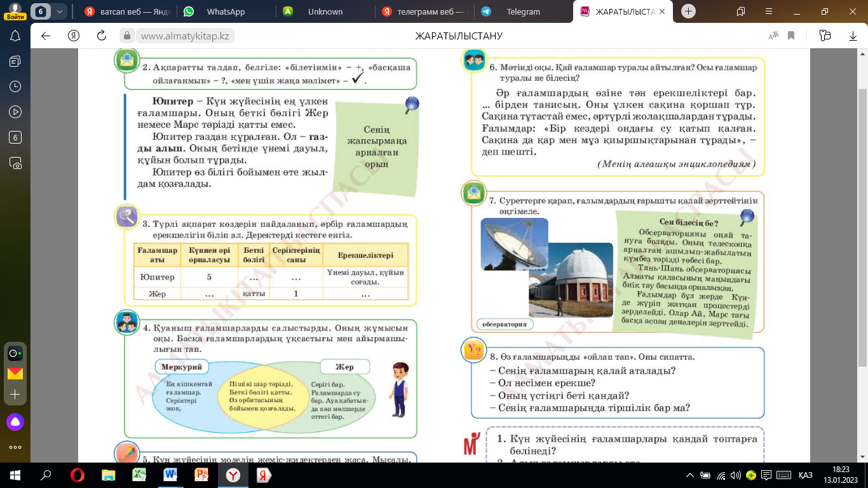Close the ЖАРАТЫЛЫСТАНУ tab
Screen dimensions: 868x488
click(662, 11)
